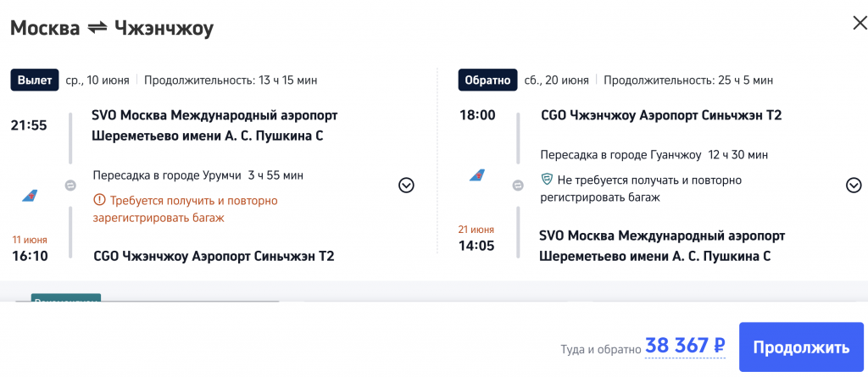Click the outbound flight airline logo
Screen dimensions: 868x377
(x=30, y=195)
